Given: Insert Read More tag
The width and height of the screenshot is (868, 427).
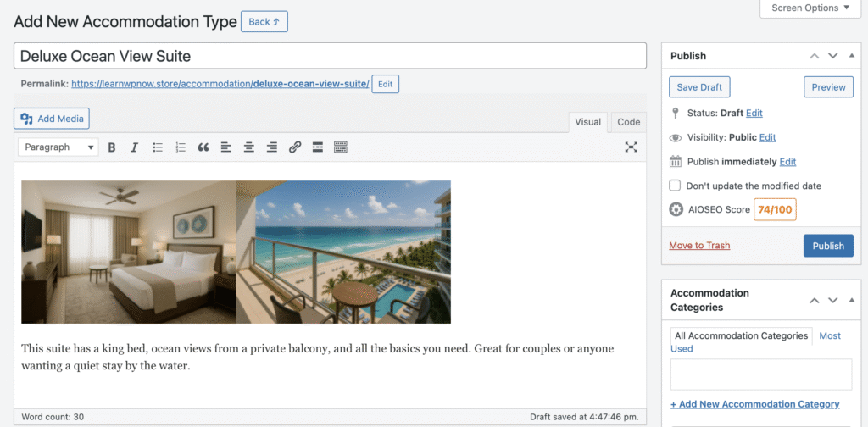Looking at the screenshot, I should (x=317, y=147).
